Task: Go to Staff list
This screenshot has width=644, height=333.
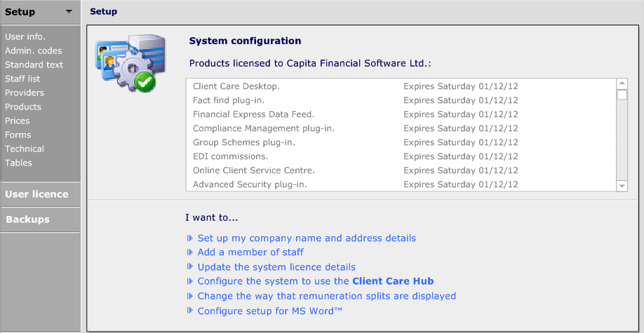Action: pyautogui.click(x=22, y=79)
